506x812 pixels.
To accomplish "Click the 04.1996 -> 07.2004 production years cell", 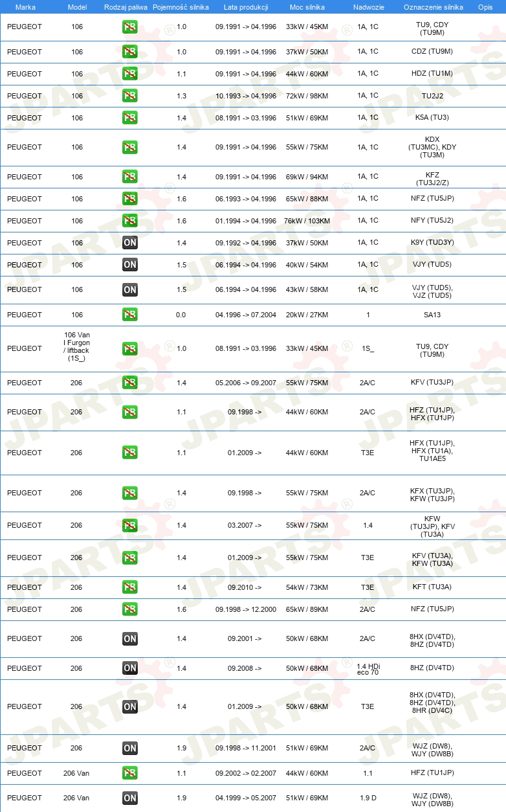I will (x=246, y=315).
